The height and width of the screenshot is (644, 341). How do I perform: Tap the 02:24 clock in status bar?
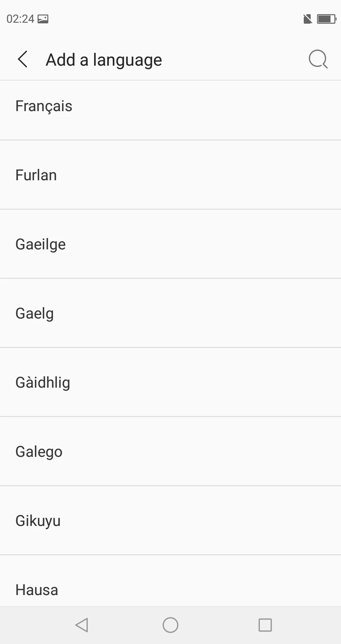[x=20, y=19]
